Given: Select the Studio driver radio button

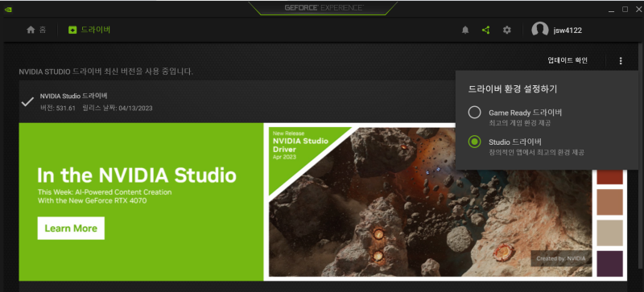Looking at the screenshot, I should 474,142.
